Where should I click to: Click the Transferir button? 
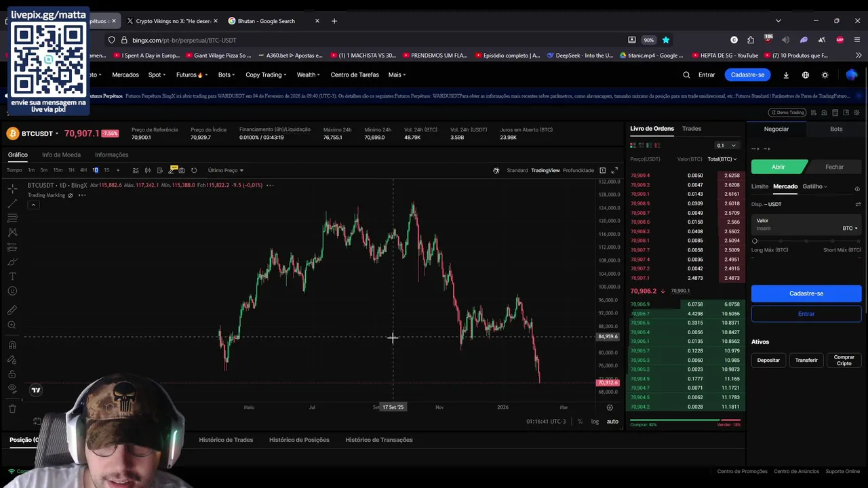(806, 360)
